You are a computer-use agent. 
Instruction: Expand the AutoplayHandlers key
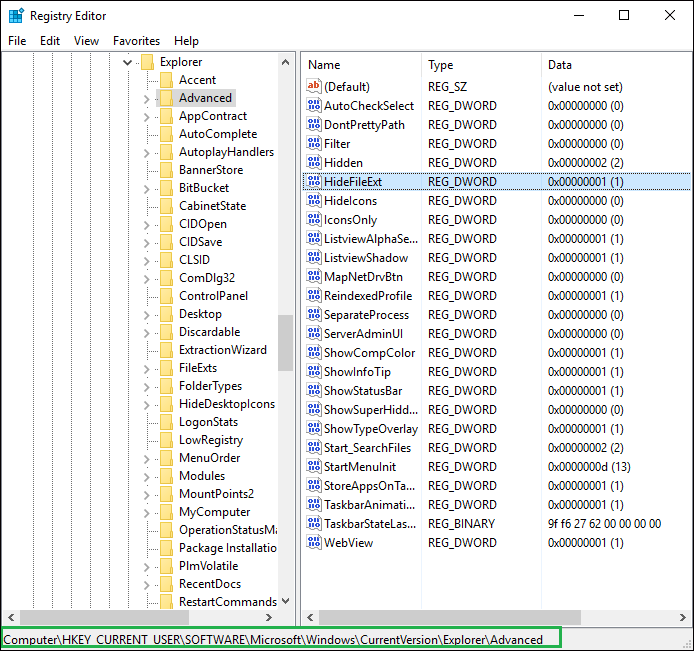tap(147, 153)
